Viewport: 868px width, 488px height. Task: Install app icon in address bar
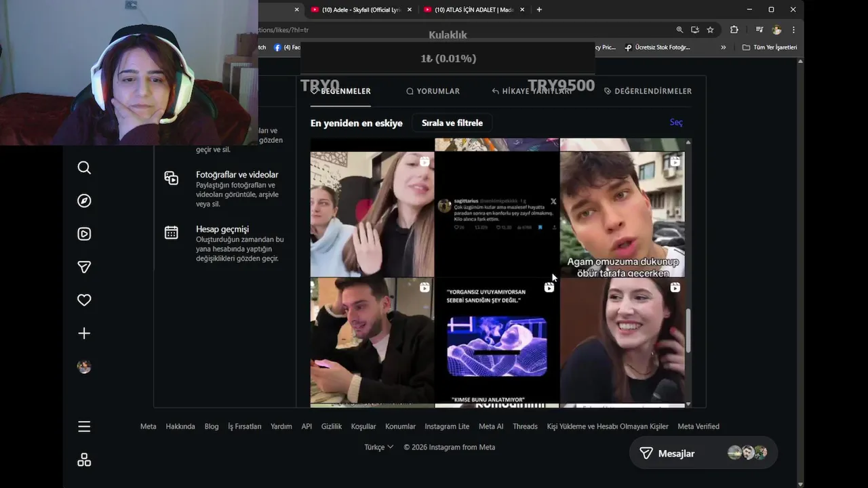point(695,30)
